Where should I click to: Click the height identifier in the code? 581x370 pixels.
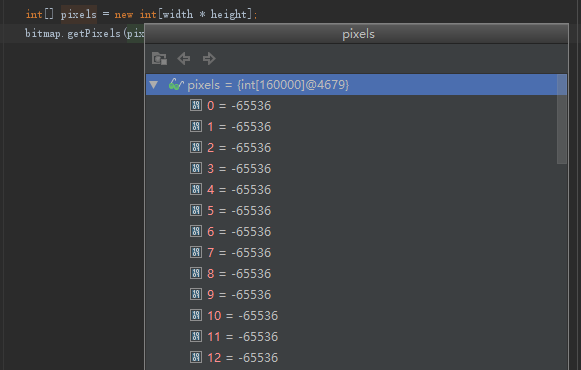click(229, 14)
